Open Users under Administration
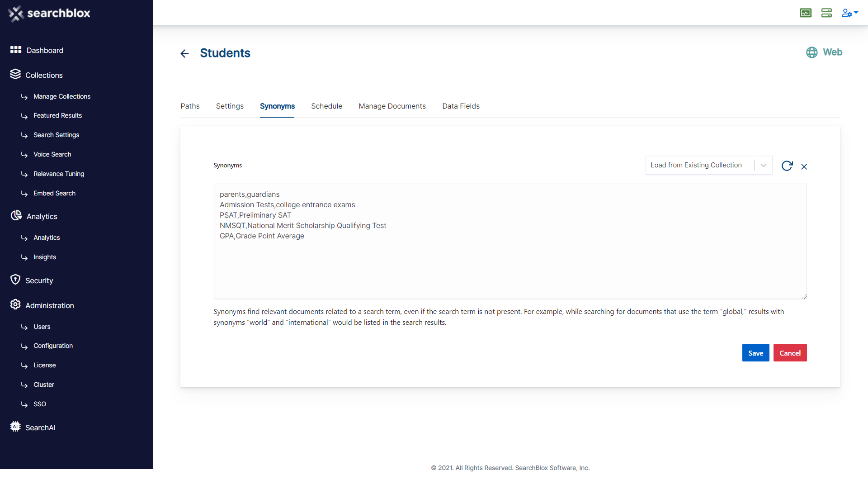 click(x=42, y=327)
